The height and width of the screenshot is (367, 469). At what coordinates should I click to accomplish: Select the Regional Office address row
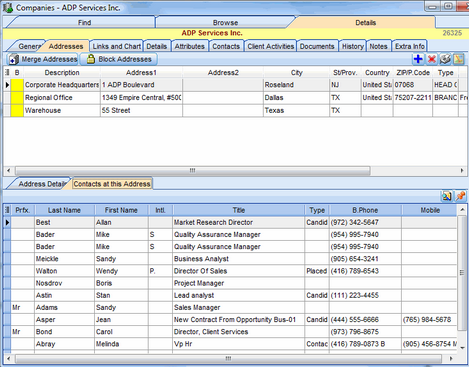235,98
